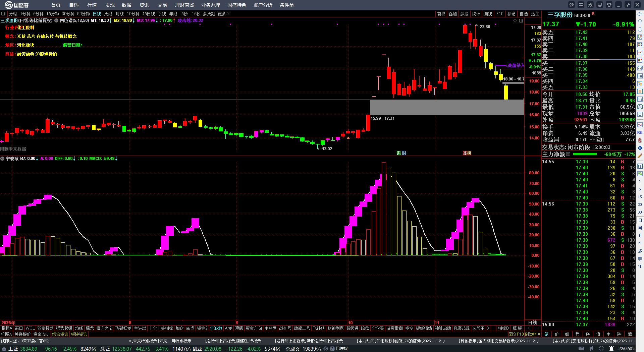Open the 账户分析 menu

pos(263,5)
